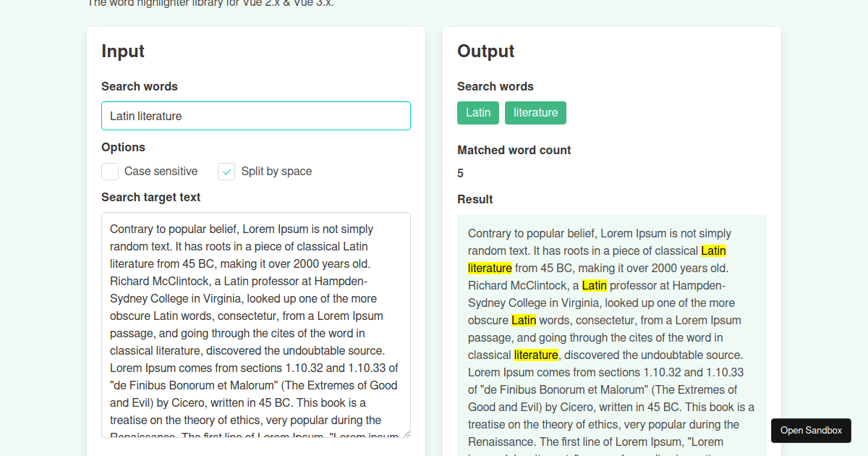Viewport: 868px width, 456px height.
Task: Click the yellow Latin highlight near obscure
Action: pos(524,320)
